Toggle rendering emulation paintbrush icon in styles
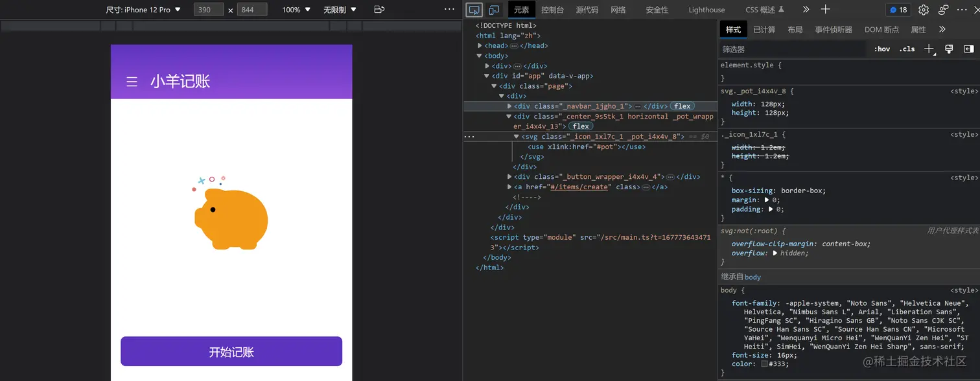980x381 pixels. pos(949,49)
